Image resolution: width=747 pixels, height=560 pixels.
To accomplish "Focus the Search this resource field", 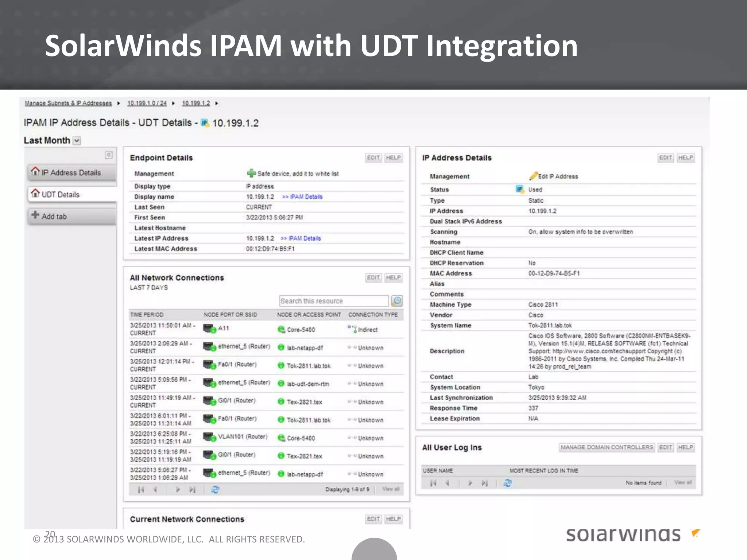I will 334,301.
